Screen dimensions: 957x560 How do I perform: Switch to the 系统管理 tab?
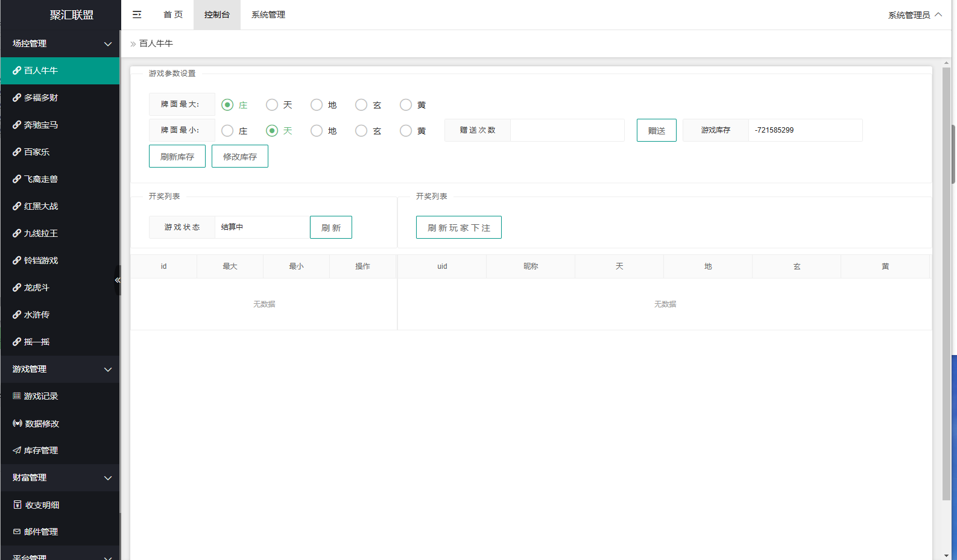[x=268, y=14]
